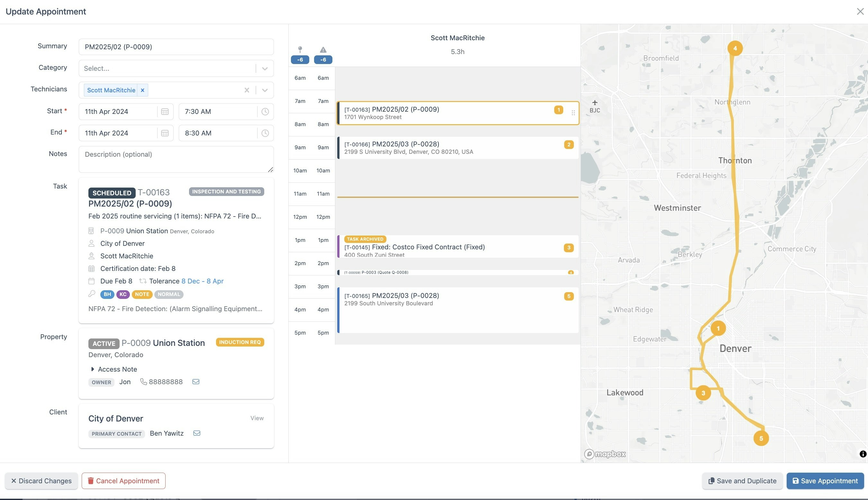Image resolution: width=868 pixels, height=500 pixels.
Task: Open the Start time clock picker icon
Action: coord(265,112)
